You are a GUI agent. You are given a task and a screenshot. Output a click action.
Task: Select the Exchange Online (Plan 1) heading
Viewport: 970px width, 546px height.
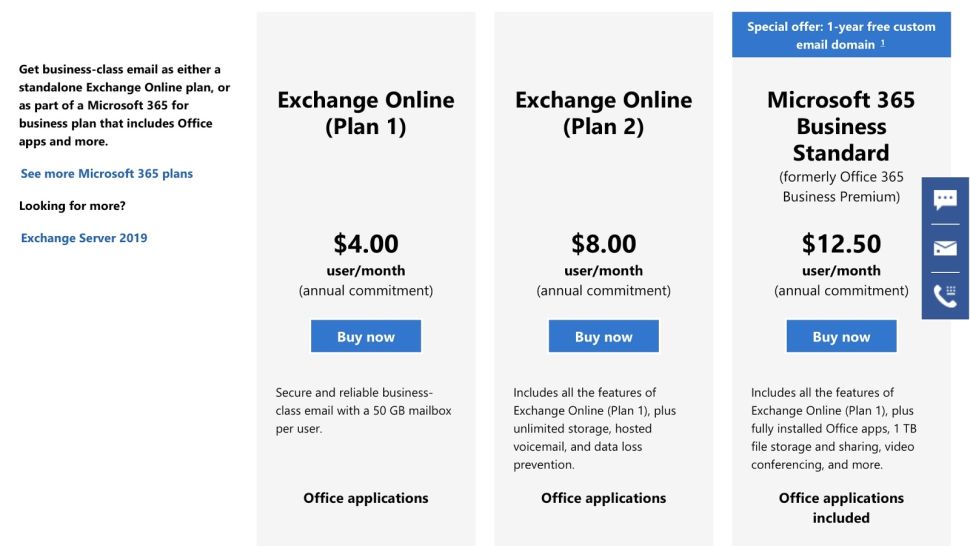pyautogui.click(x=366, y=113)
